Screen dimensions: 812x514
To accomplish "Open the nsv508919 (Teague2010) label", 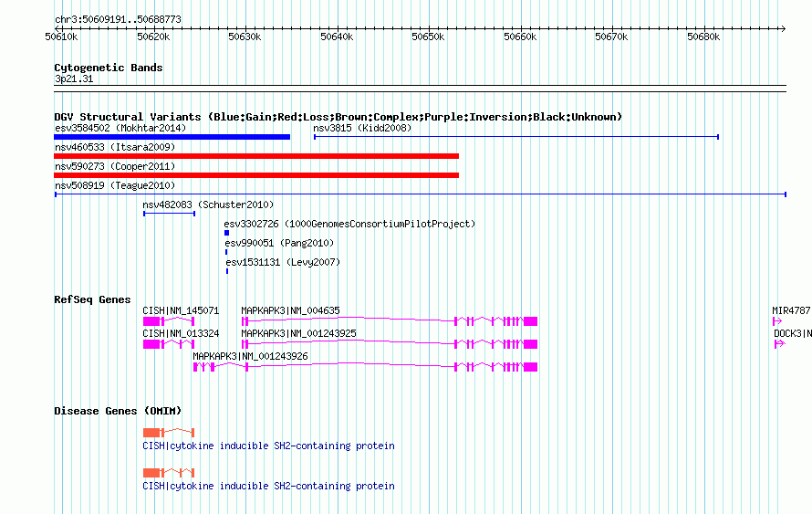I will (115, 185).
